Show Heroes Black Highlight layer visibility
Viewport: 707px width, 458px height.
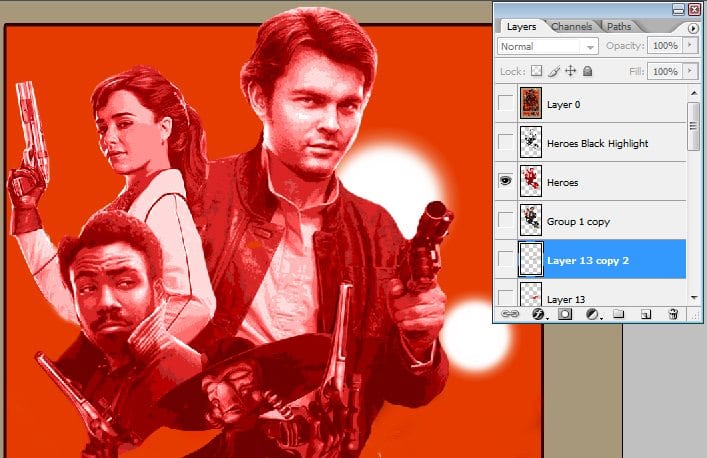point(505,142)
